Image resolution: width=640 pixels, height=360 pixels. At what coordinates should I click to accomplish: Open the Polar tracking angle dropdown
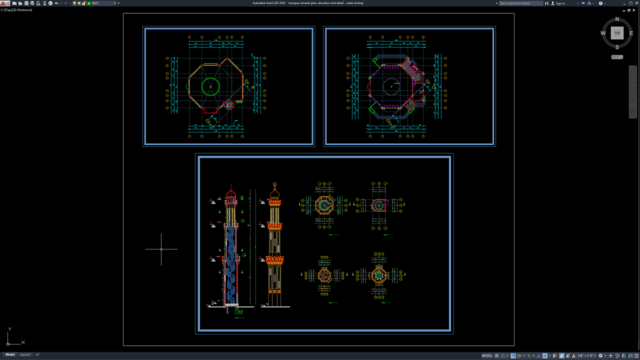tap(524, 356)
